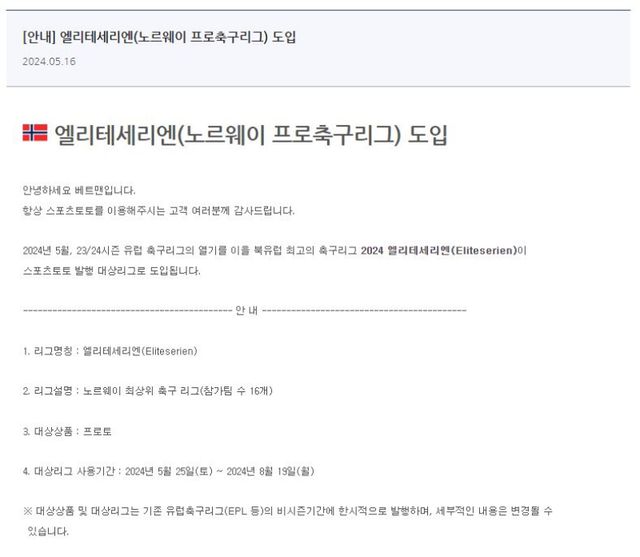
Task: Click the 2024.05.16 post date
Action: pyautogui.click(x=49, y=62)
